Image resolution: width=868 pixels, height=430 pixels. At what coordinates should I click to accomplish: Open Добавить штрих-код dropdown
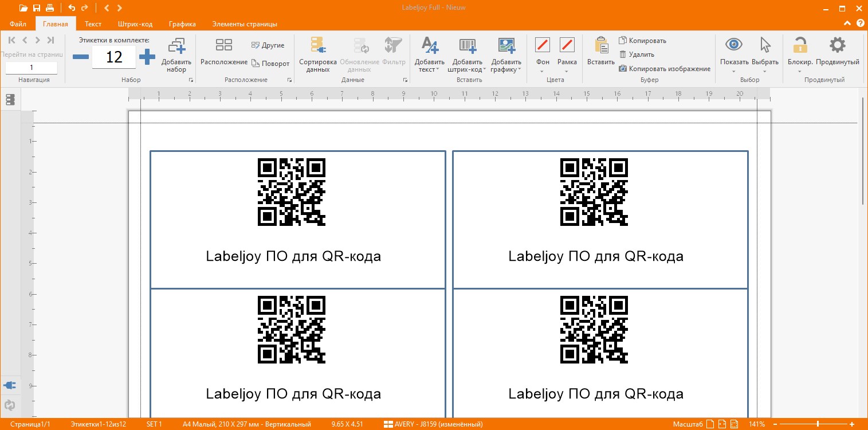pos(468,54)
